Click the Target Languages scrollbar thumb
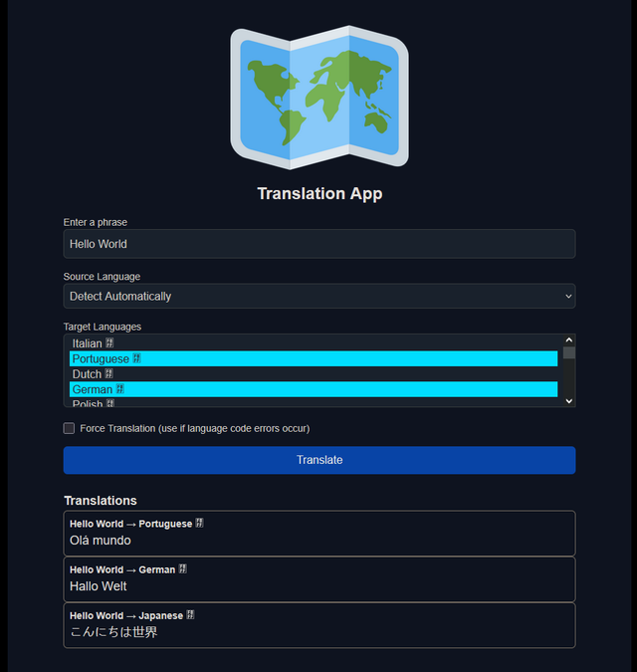Viewport: 637px width, 672px height. coord(569,352)
